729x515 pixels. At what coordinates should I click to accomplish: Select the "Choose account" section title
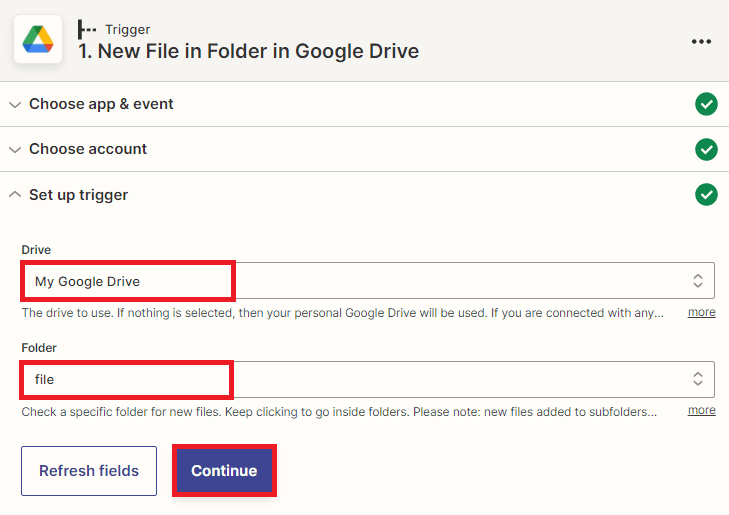point(88,149)
